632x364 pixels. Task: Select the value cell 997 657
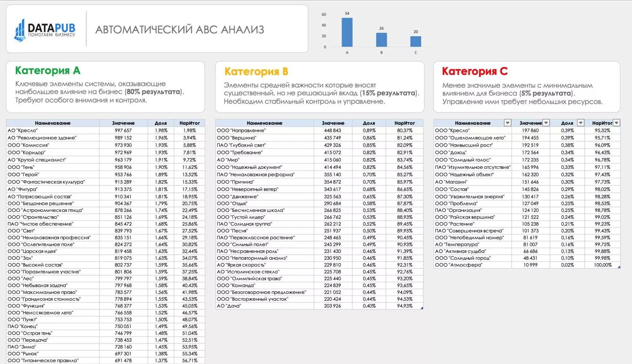pos(123,130)
